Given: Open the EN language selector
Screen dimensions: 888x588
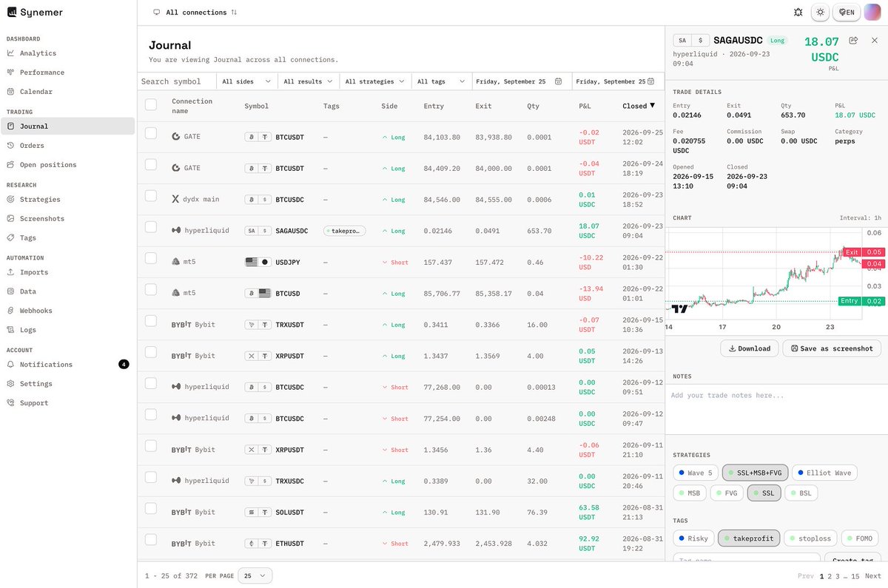Looking at the screenshot, I should [846, 13].
